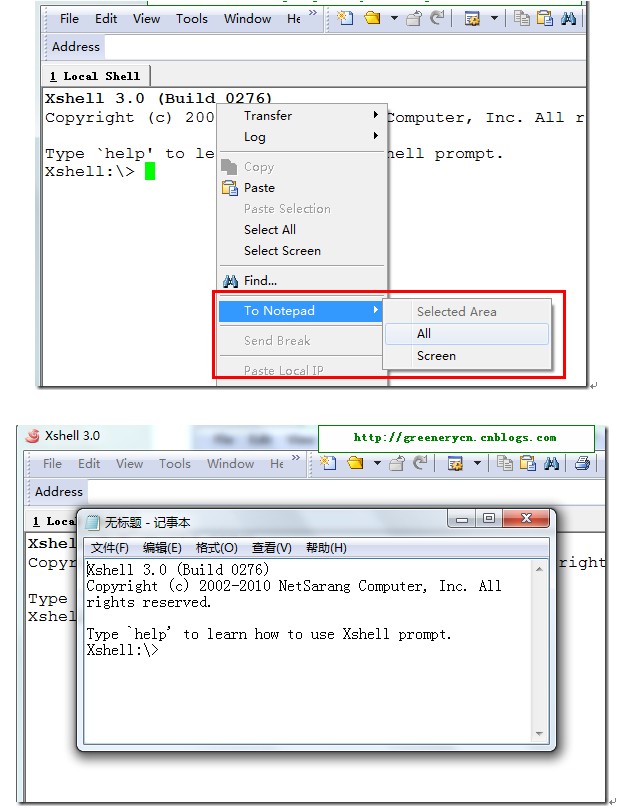This screenshot has width=621, height=808.
Task: Click Notepad text line 'rights reserved.'
Action: pos(148,602)
